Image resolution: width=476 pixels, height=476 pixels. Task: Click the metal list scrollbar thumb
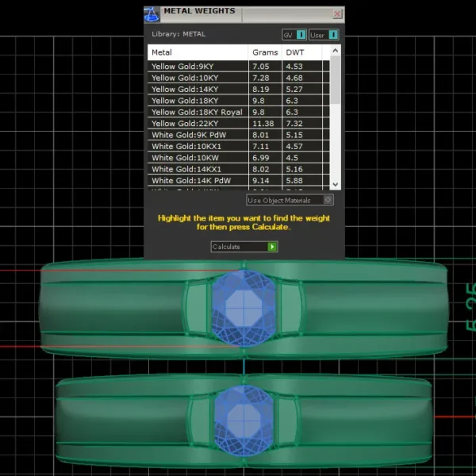(335, 80)
